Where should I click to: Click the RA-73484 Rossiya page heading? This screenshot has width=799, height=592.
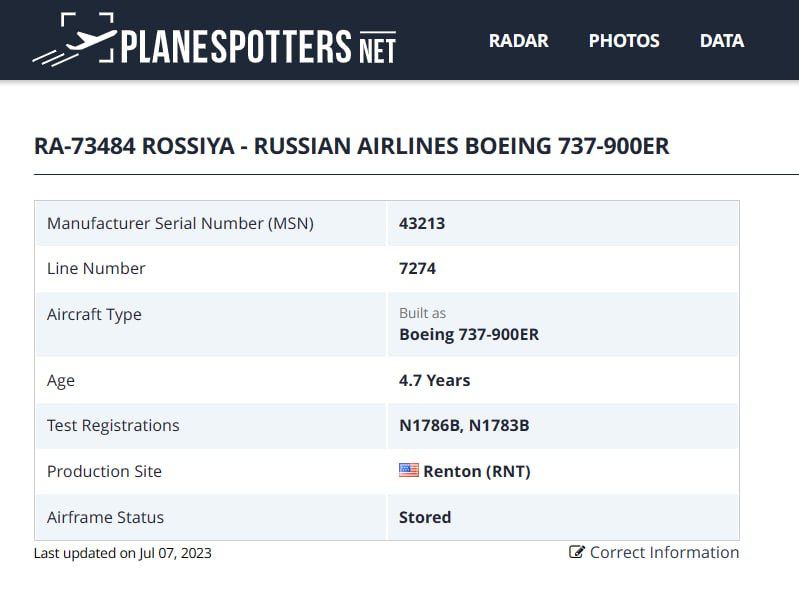(352, 146)
